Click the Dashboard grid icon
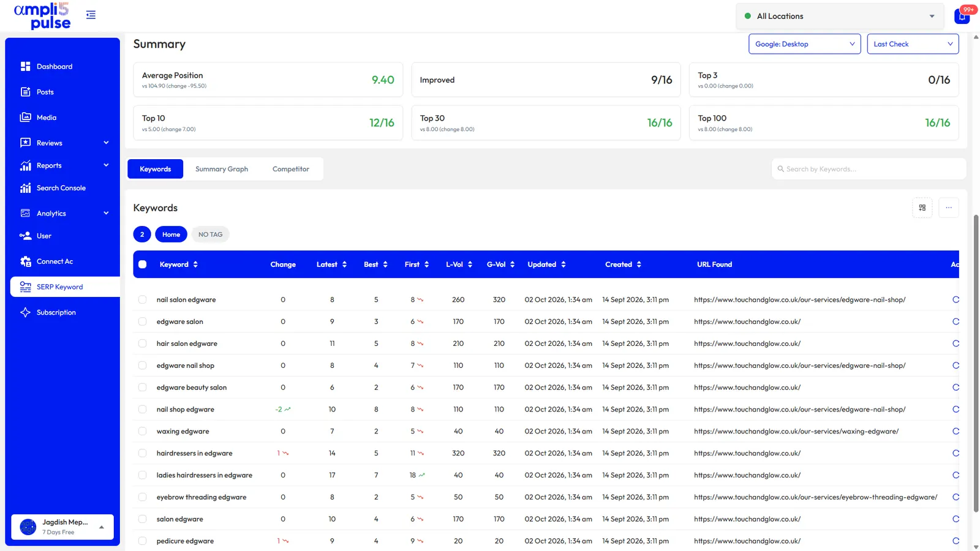980x551 pixels. (x=25, y=66)
